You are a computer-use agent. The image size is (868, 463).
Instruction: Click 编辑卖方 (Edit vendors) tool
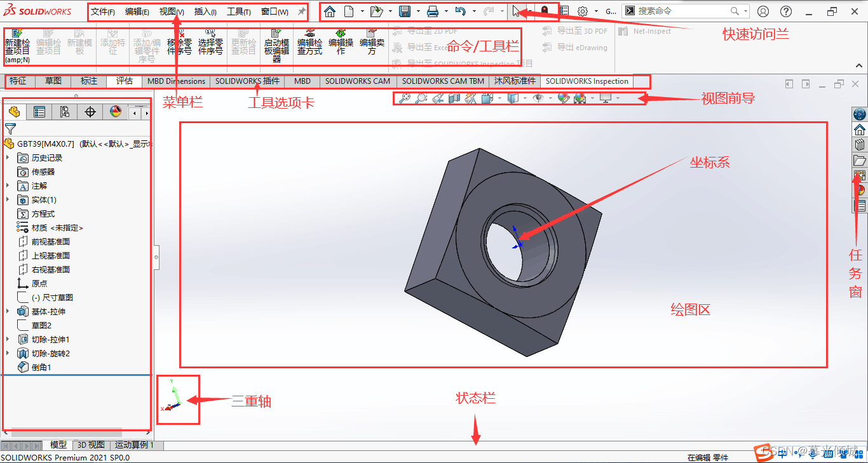click(x=372, y=42)
